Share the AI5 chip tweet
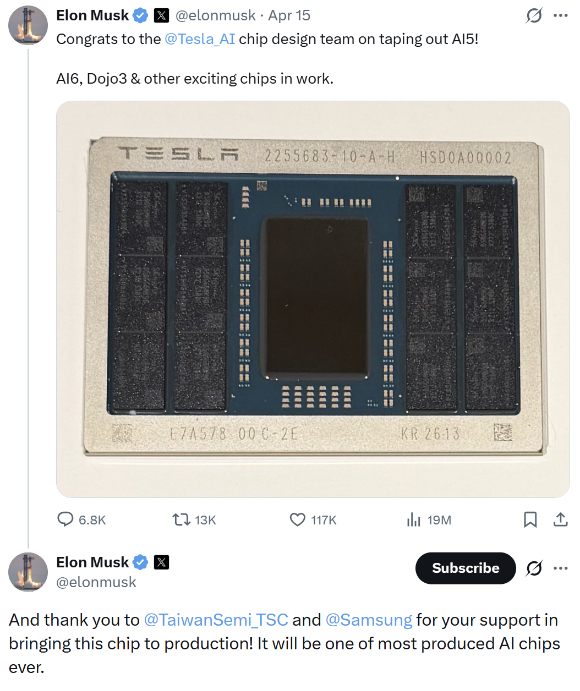 [x=560, y=520]
